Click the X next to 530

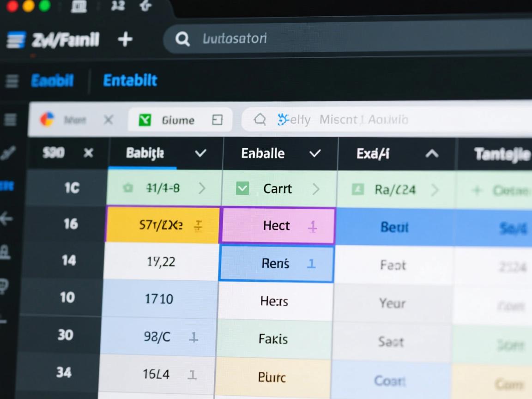(x=88, y=153)
